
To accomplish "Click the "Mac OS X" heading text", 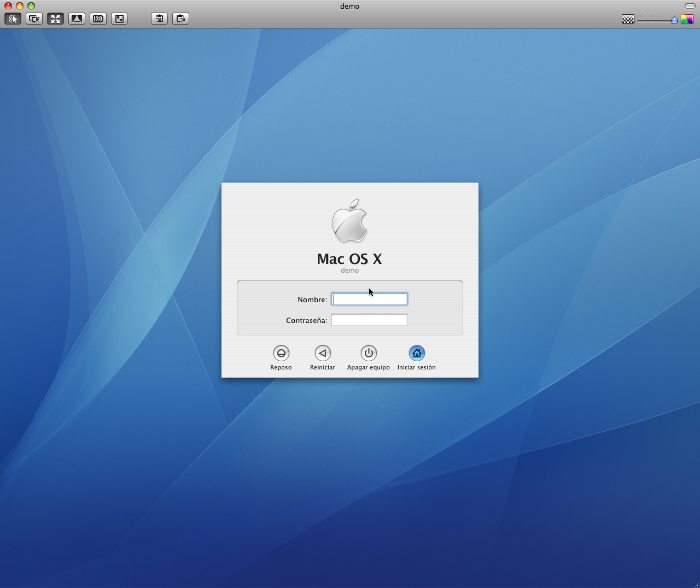I will (349, 258).
